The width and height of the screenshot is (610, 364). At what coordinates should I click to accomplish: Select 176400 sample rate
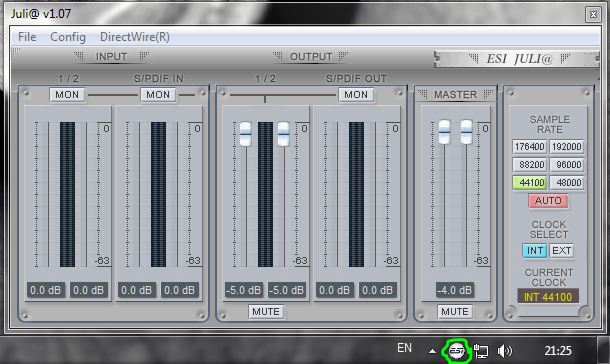529,147
